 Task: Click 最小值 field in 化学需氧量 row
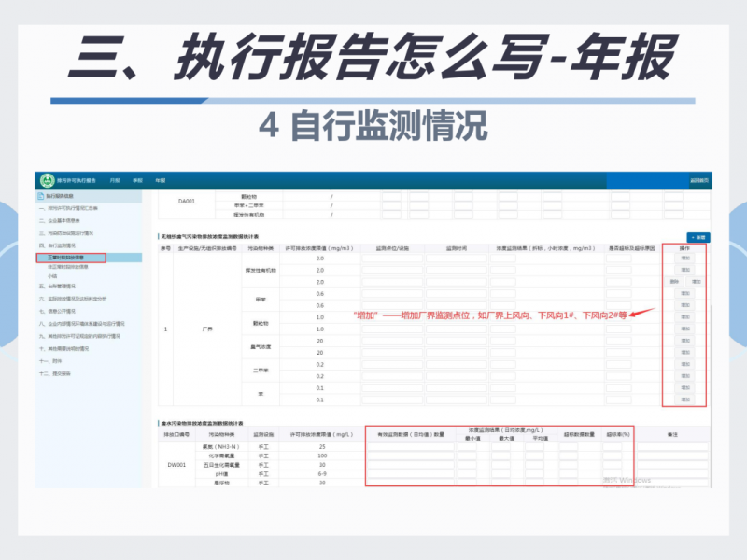(467, 455)
